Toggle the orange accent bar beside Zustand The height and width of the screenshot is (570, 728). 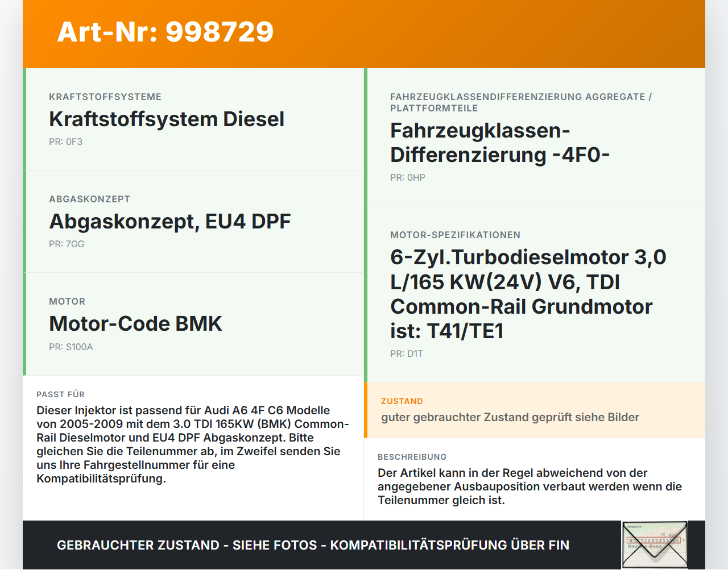click(367, 410)
